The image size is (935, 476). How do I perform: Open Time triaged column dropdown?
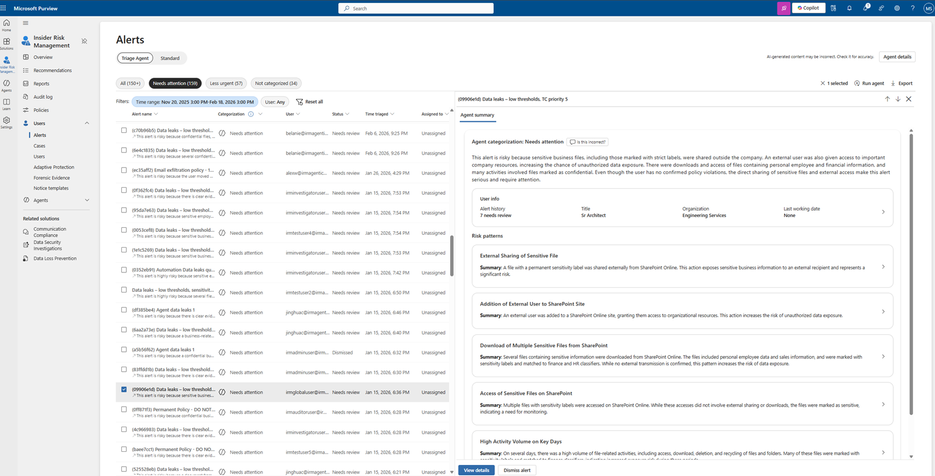394,114
